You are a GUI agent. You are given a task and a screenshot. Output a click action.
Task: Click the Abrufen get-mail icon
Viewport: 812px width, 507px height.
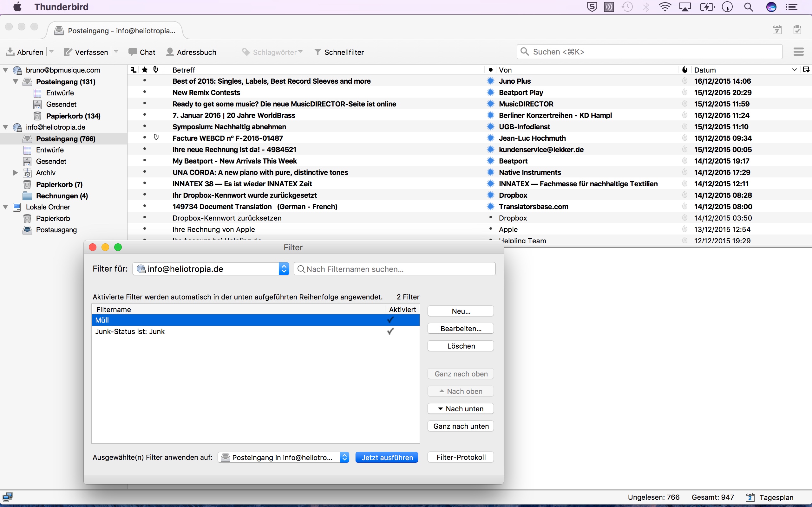click(10, 52)
